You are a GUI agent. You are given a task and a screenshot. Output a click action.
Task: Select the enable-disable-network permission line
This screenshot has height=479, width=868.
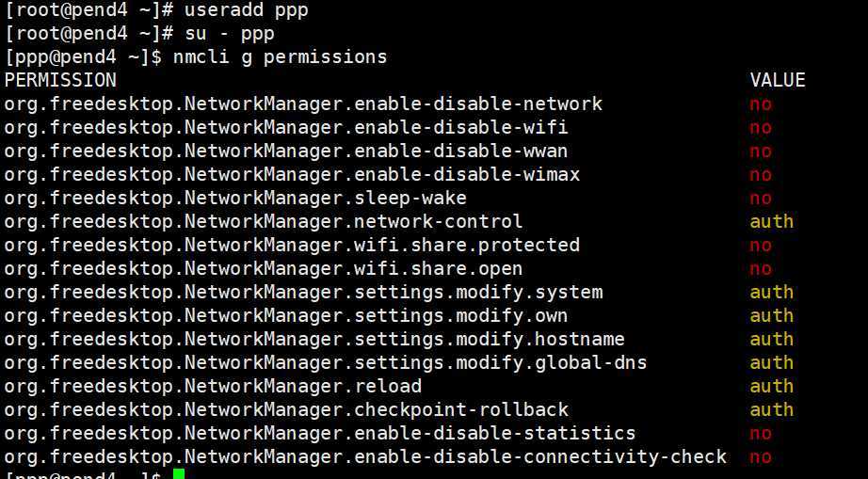pyautogui.click(x=303, y=104)
